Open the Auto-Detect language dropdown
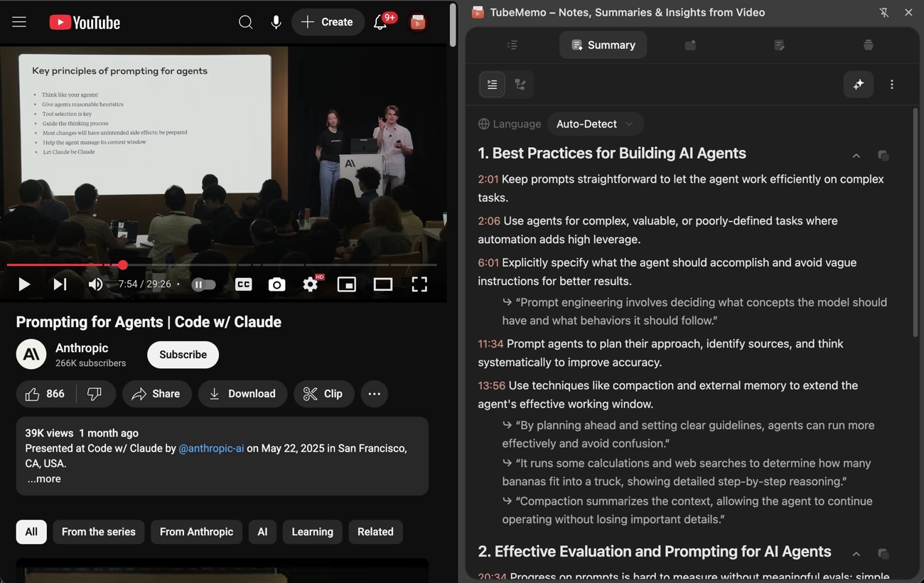 (595, 124)
